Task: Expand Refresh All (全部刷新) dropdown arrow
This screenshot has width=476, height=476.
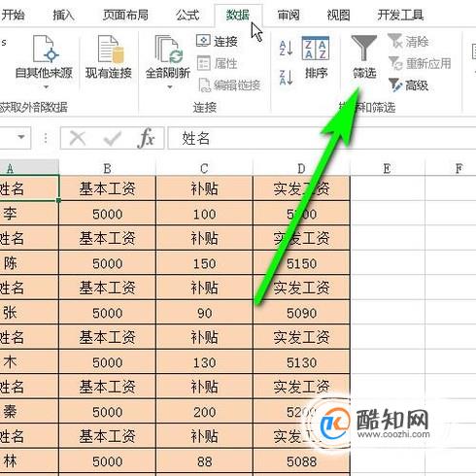Action: (169, 87)
